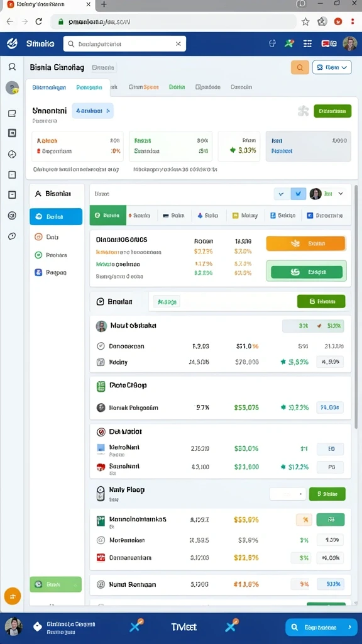Reload the page in browser toolbar
This screenshot has width=362, height=644.
click(38, 22)
